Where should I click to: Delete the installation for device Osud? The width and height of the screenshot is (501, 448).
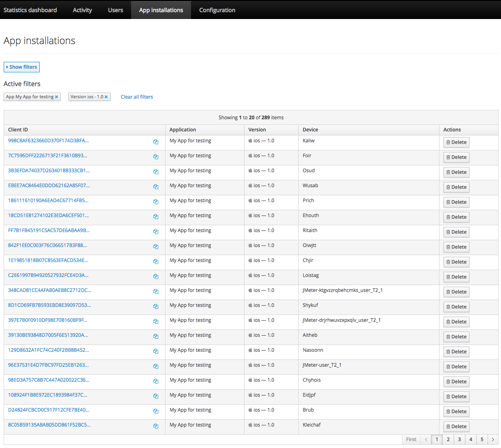(x=456, y=172)
